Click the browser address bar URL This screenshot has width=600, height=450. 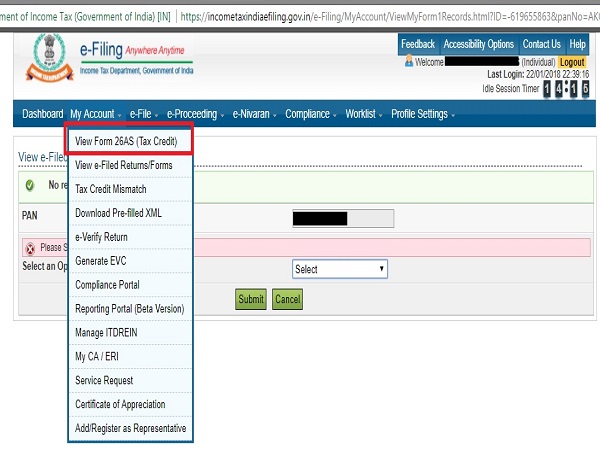tap(390, 15)
